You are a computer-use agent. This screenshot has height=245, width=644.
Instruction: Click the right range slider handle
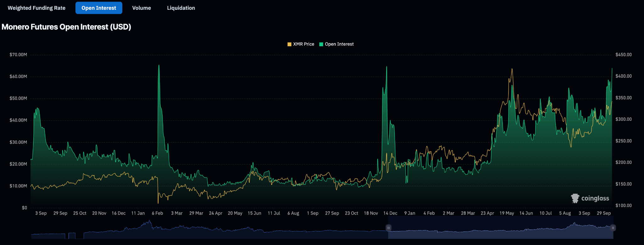coord(613,228)
